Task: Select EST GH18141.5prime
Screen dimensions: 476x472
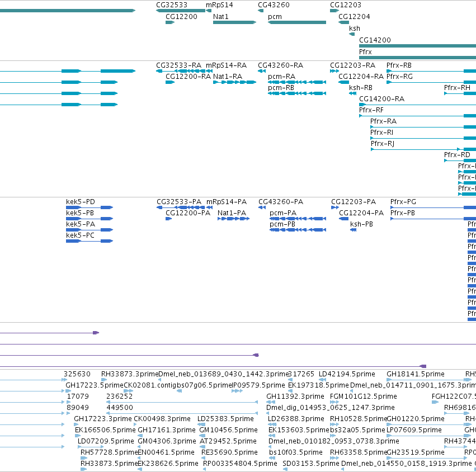Action: [415, 374]
